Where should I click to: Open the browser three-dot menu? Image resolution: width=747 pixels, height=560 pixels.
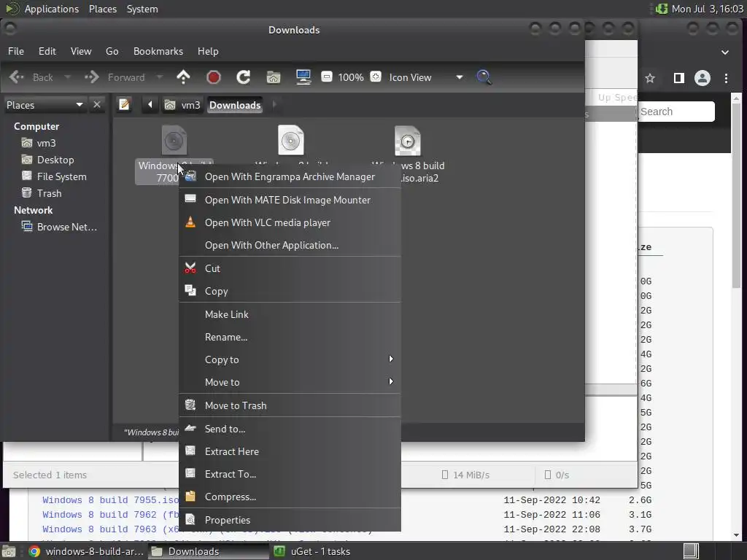point(726,78)
